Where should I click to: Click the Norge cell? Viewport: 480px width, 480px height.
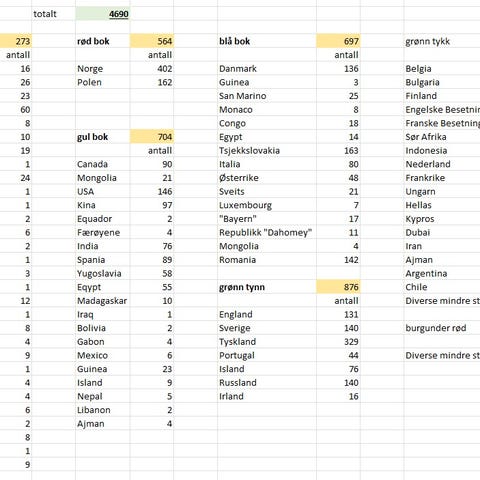click(x=103, y=69)
